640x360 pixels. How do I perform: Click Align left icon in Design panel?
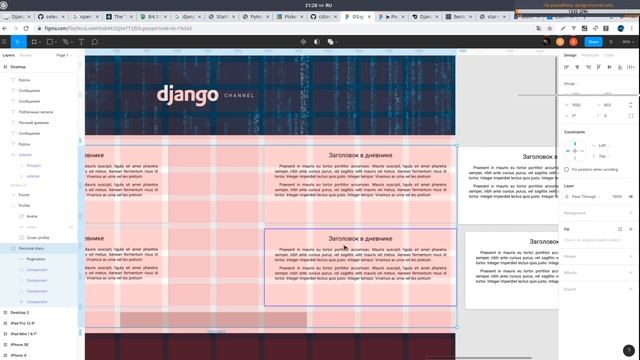pos(567,67)
